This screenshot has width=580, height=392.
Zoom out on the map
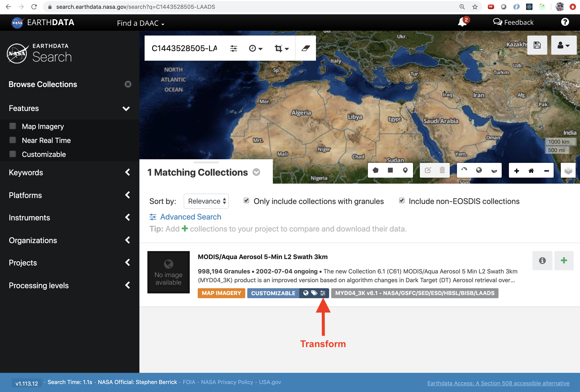[546, 171]
